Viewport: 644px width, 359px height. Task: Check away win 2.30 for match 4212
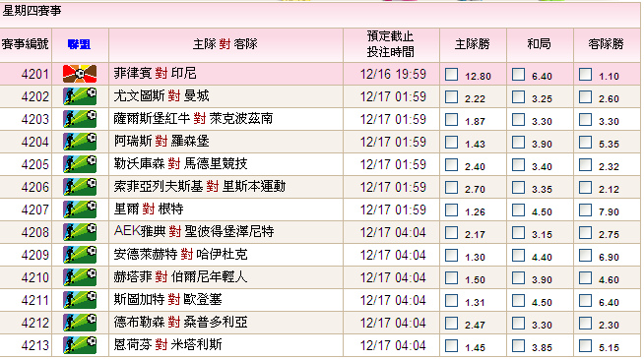pos(585,323)
